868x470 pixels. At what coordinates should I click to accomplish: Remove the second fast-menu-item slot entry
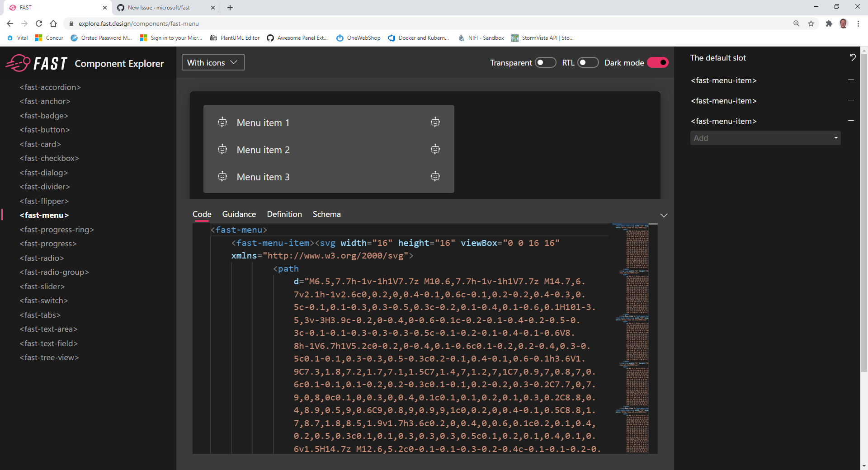pyautogui.click(x=851, y=100)
